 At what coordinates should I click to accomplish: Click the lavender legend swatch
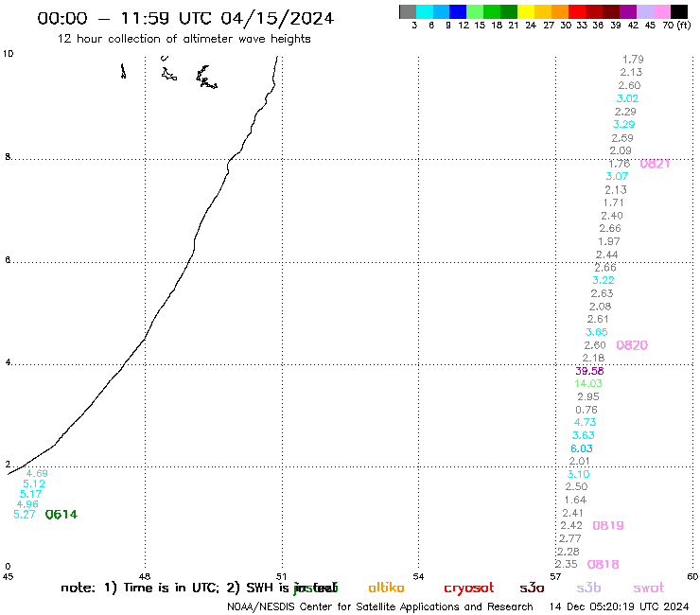click(644, 11)
